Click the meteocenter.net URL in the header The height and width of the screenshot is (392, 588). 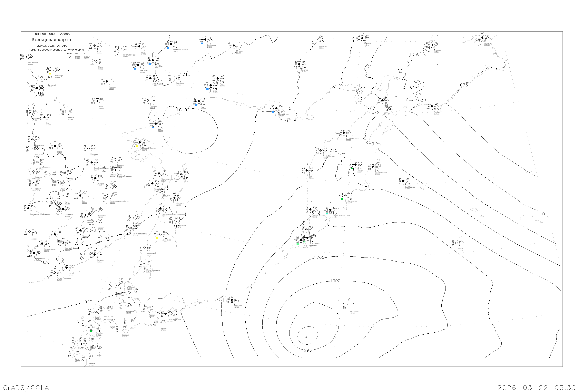(55, 50)
